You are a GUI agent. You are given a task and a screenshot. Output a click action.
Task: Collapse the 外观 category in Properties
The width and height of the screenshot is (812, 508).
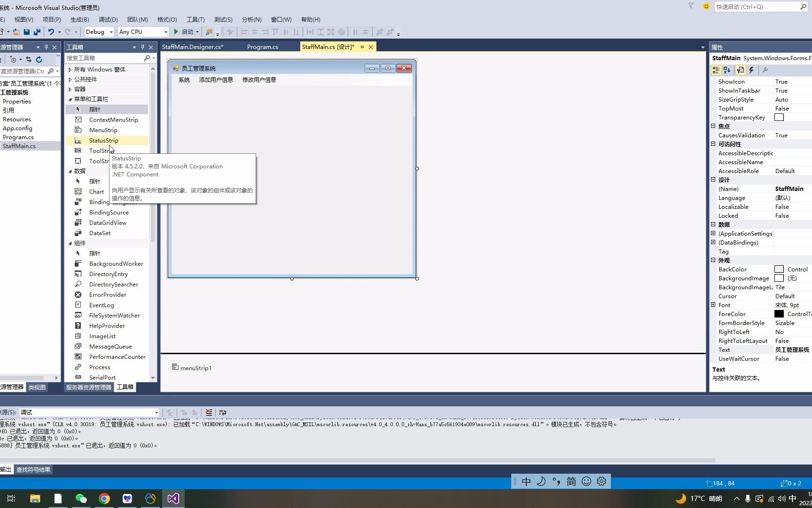click(x=713, y=260)
